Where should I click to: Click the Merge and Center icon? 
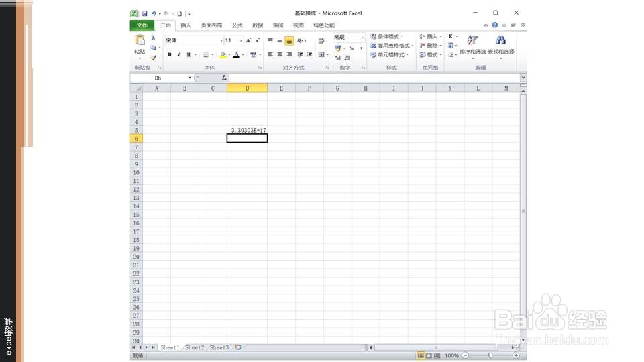[321, 54]
